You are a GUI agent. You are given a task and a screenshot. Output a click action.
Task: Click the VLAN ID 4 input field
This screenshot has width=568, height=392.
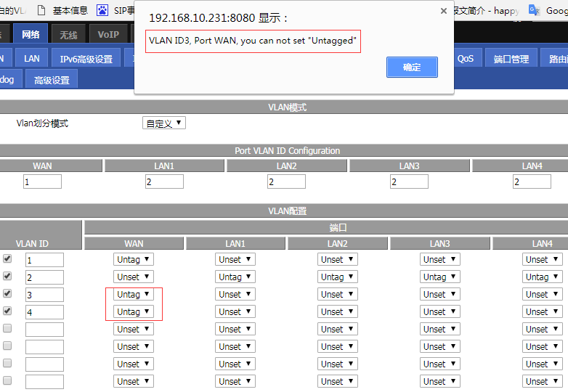click(x=44, y=312)
